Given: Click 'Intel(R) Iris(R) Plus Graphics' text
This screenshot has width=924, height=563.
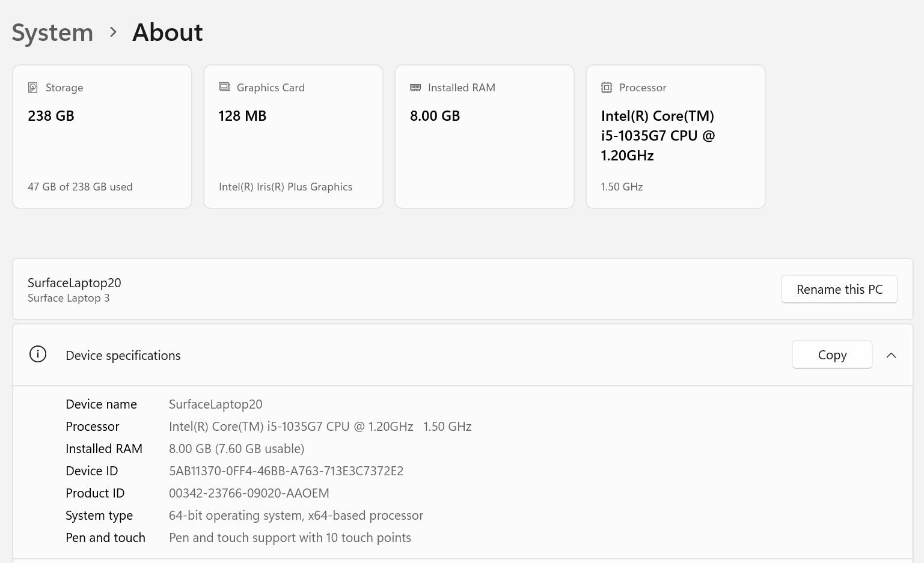Looking at the screenshot, I should [286, 187].
